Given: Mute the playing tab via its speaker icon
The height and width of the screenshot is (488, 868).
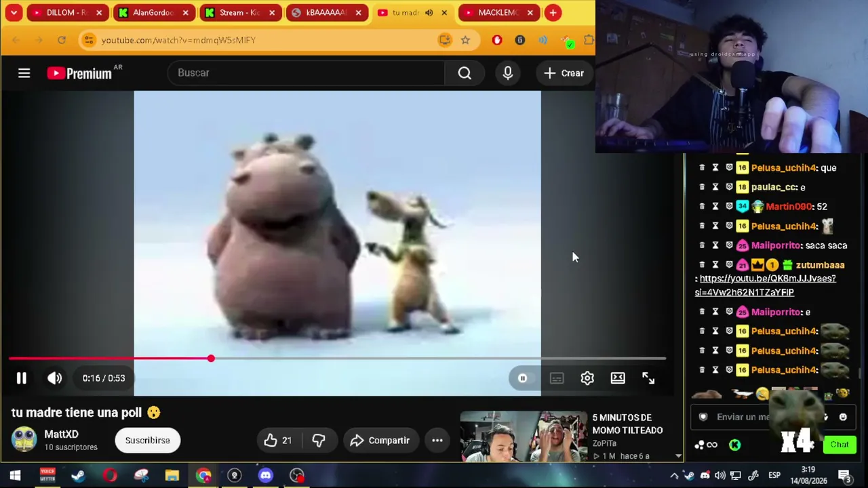Looking at the screenshot, I should click(x=429, y=12).
